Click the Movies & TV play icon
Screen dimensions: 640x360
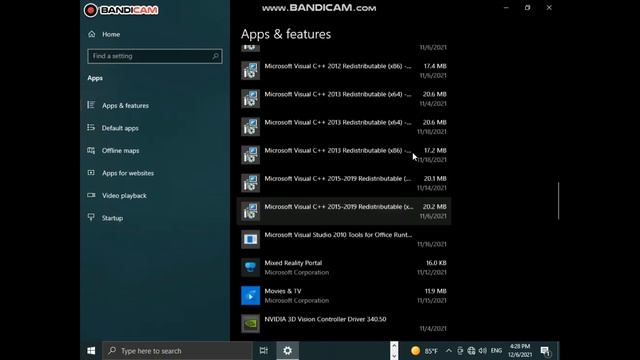(x=250, y=296)
